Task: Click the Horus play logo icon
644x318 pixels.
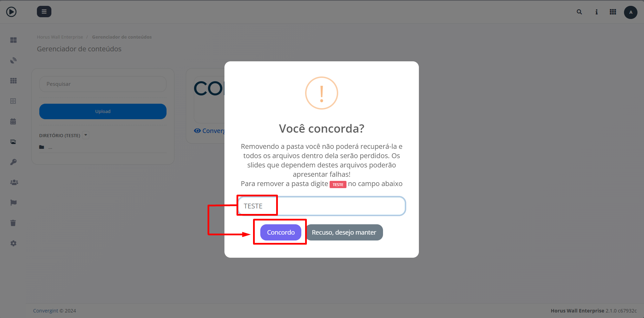Action: [x=11, y=12]
